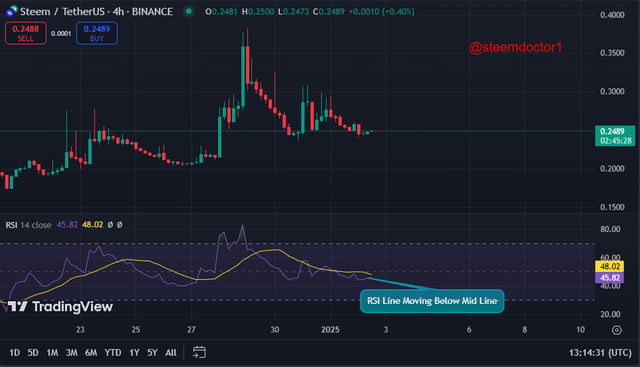Click the RSI 14 close indicator label
Screen dimensions: 640x367
(28, 225)
